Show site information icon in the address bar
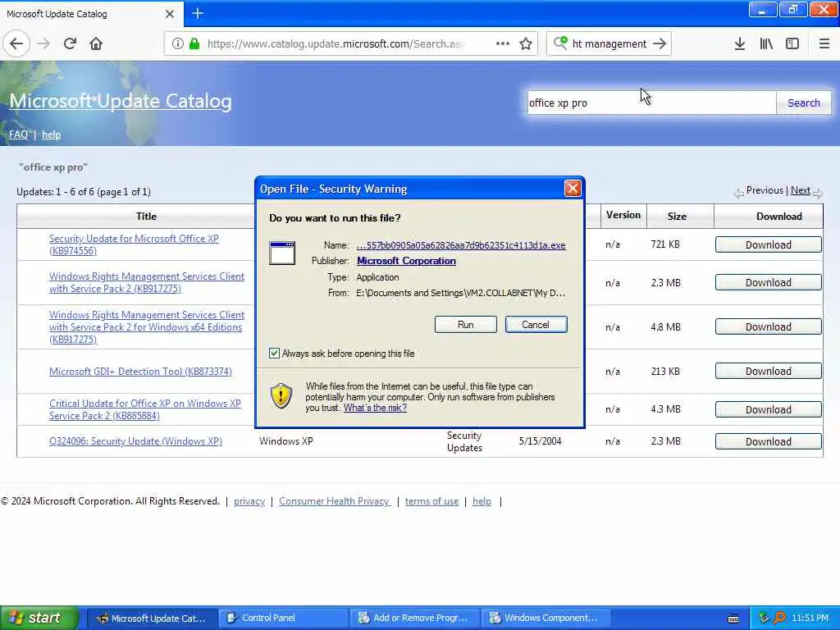 pyautogui.click(x=177, y=44)
